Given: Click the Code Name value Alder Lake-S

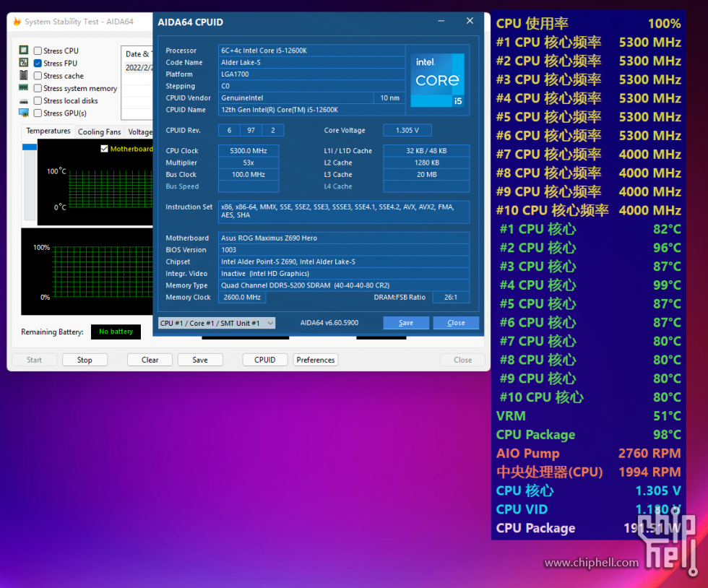Looking at the screenshot, I should click(x=311, y=62).
